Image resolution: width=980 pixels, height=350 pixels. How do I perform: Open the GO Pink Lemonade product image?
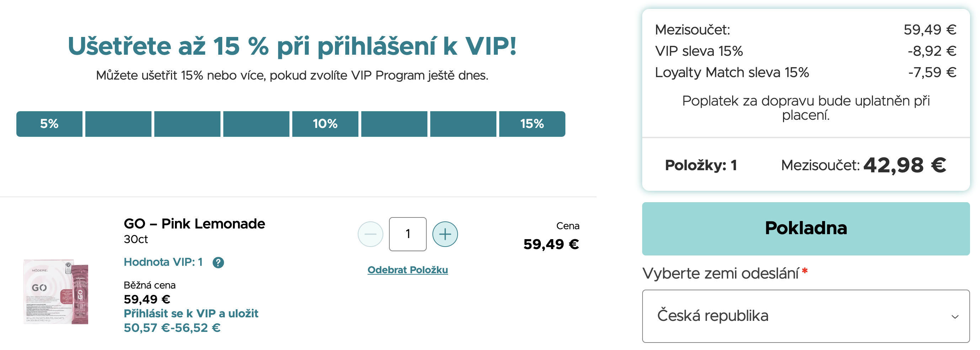(56, 291)
